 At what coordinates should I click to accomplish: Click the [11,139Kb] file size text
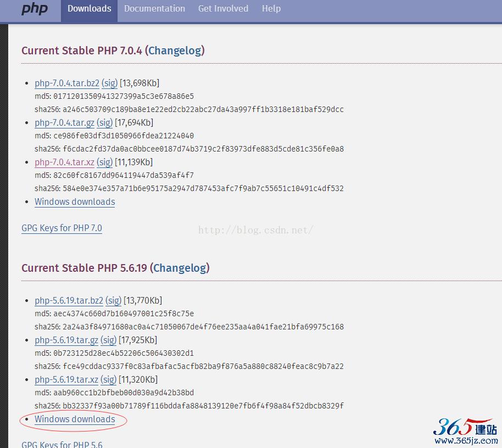click(134, 163)
